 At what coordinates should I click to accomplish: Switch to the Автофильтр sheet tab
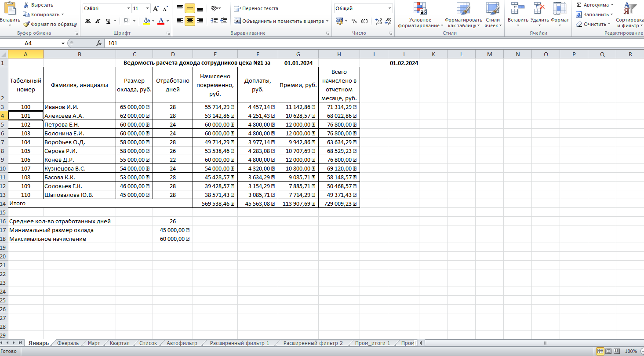[x=182, y=343]
